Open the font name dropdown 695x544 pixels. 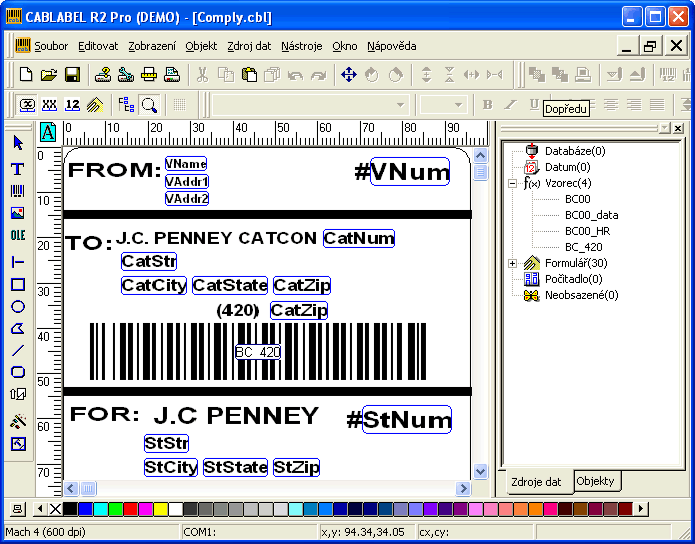(x=400, y=105)
